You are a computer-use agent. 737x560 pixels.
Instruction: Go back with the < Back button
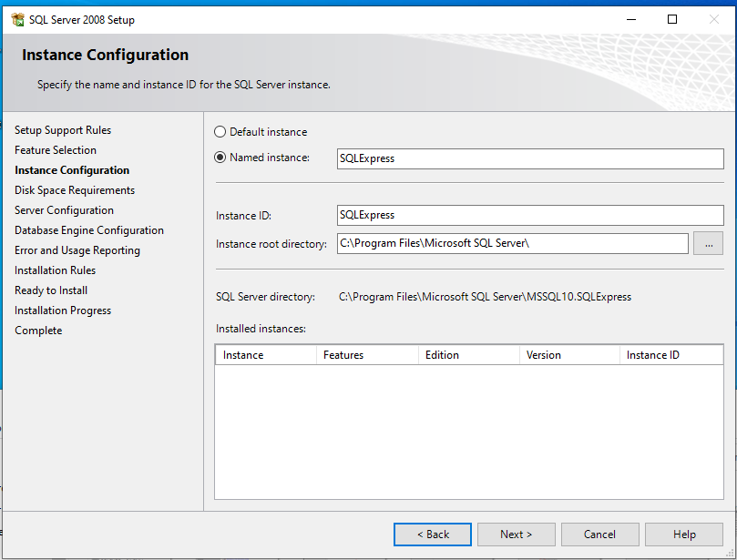[433, 535]
